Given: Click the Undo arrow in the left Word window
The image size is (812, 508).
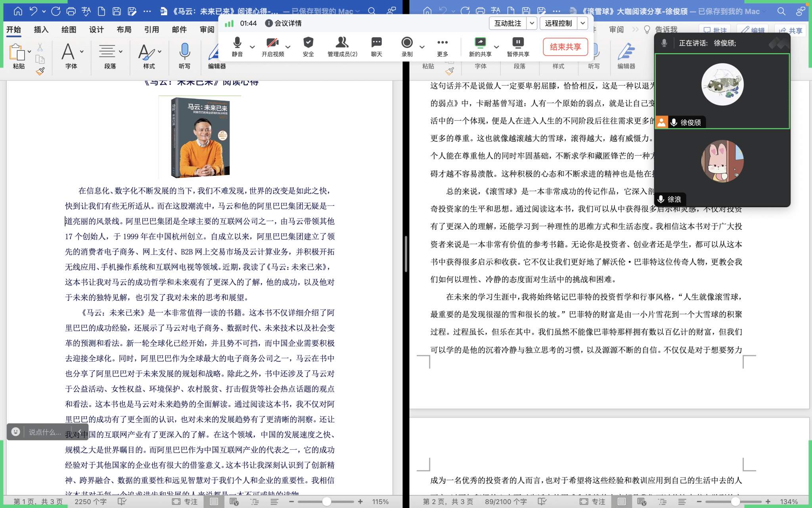Looking at the screenshot, I should click(x=34, y=11).
